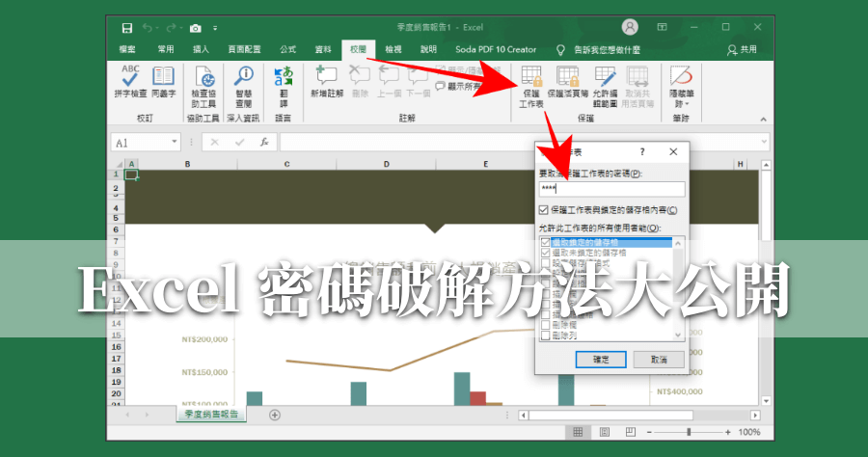Undo the last action
Screen dimensions: 868x457
(147, 28)
